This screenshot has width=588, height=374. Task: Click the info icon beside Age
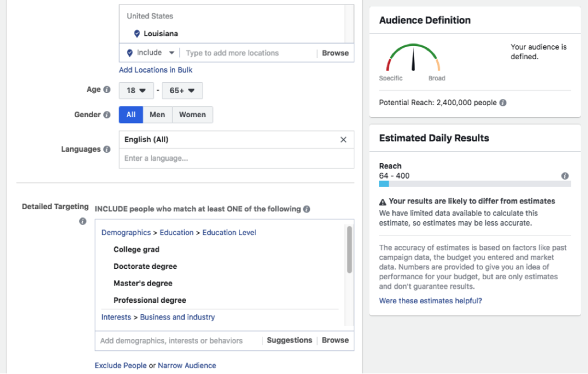[107, 90]
